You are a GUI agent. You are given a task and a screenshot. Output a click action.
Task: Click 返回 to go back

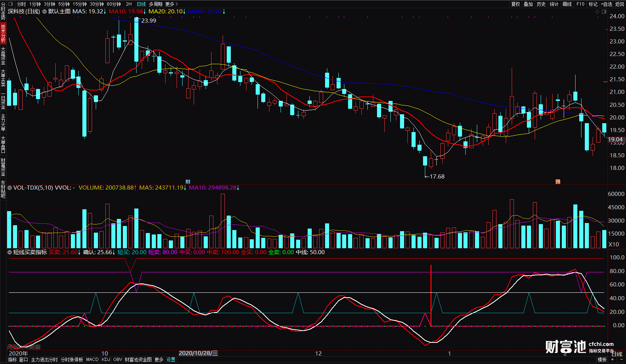click(620, 4)
